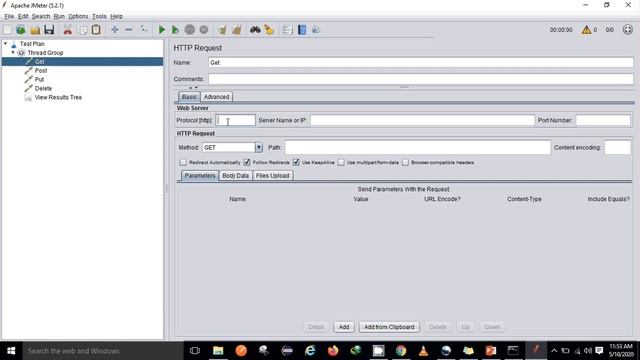This screenshot has width=640, height=360.
Task: Switch to the Body Data tab
Action: [236, 176]
